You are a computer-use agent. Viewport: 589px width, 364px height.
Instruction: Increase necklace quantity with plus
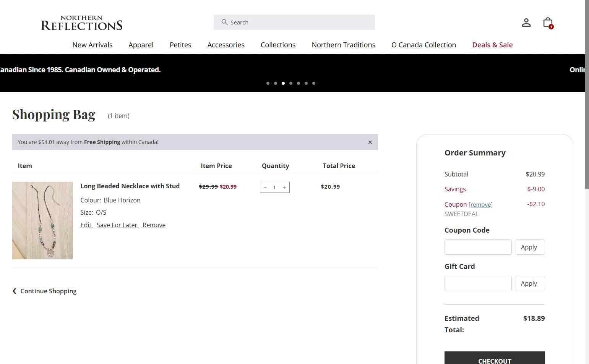(284, 187)
